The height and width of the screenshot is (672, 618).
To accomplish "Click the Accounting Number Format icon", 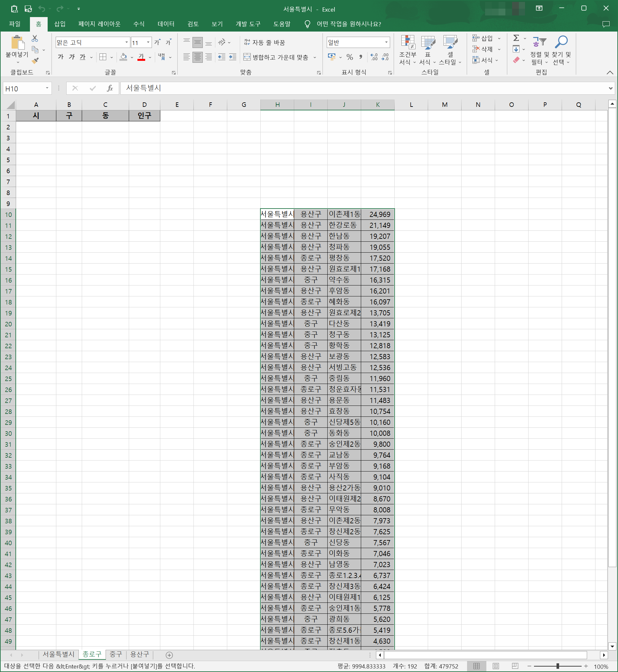I will [x=332, y=57].
